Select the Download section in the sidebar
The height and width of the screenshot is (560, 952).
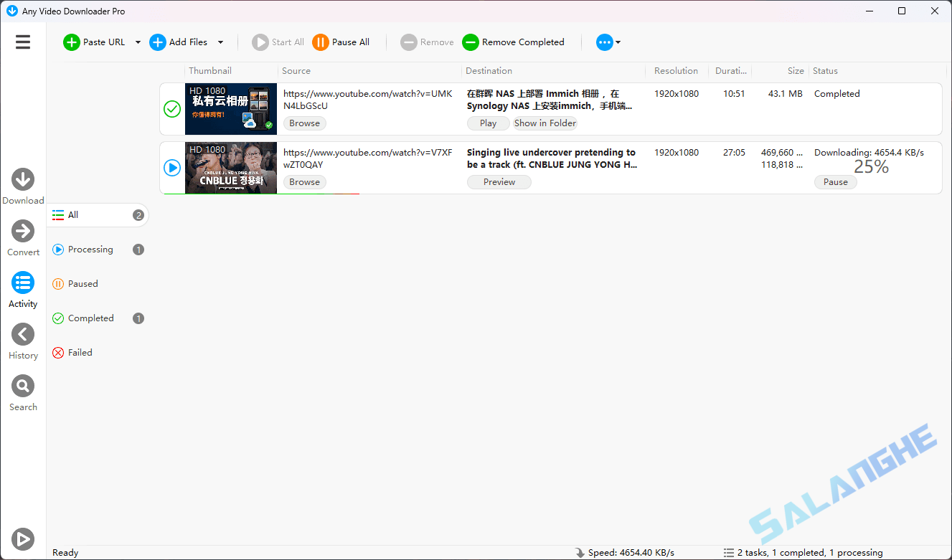click(23, 179)
